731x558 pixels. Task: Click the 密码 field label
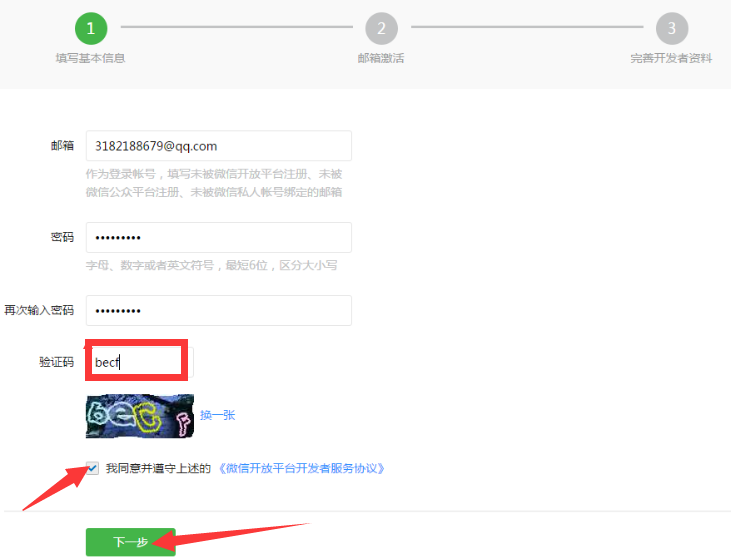click(62, 237)
